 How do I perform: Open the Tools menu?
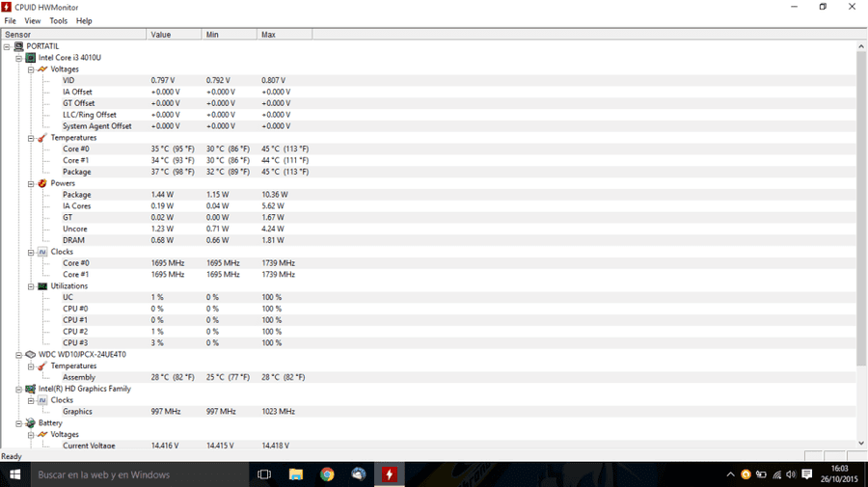(x=58, y=21)
